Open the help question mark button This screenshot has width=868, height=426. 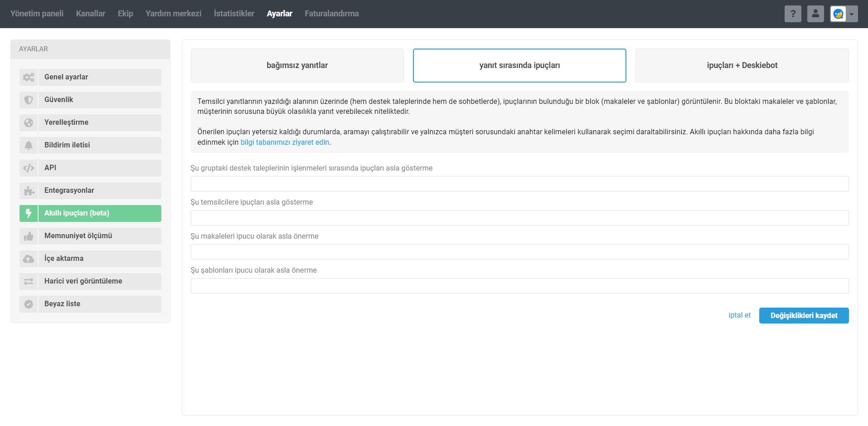[x=793, y=14]
